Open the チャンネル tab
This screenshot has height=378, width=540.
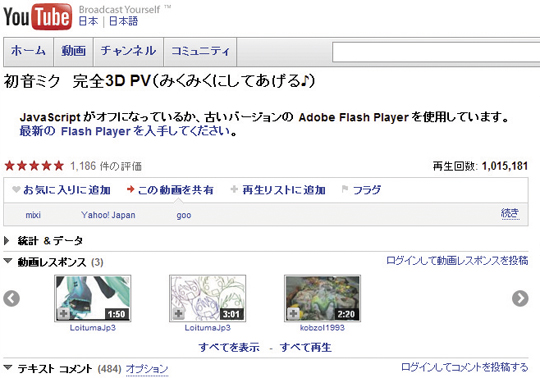pos(128,52)
